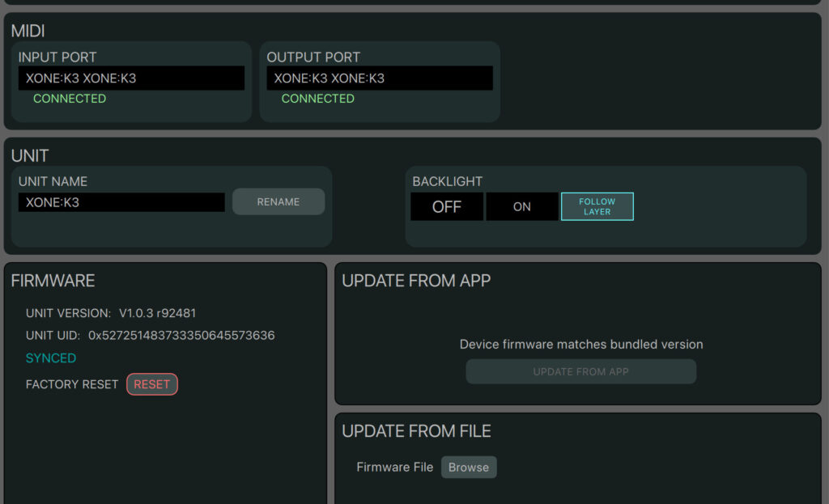
Task: Switch the backlight ON
Action: click(x=522, y=206)
